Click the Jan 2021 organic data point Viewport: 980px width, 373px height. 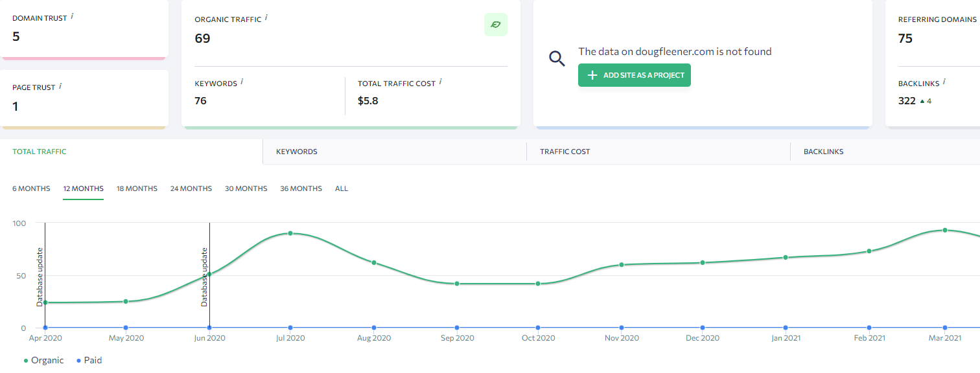(x=786, y=257)
